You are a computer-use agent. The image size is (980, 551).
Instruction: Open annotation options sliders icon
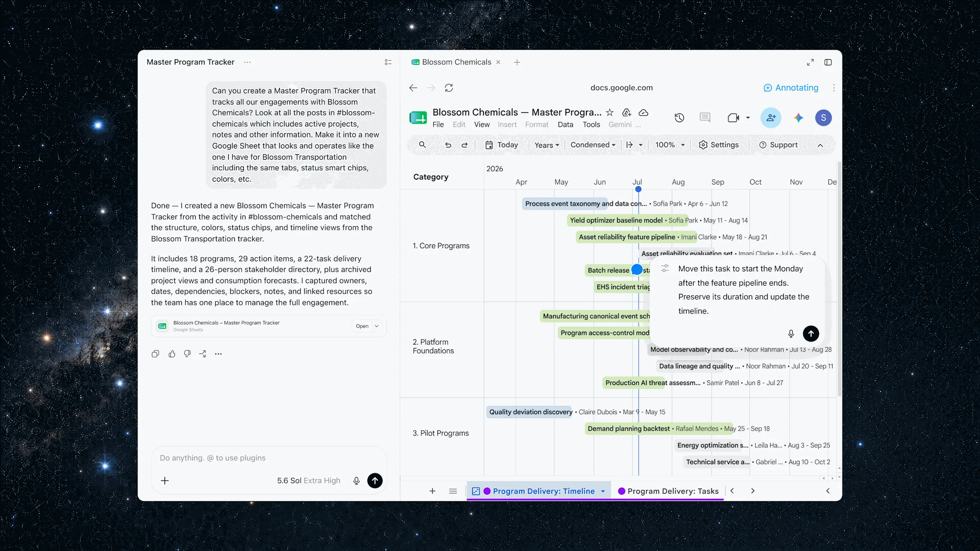(665, 269)
